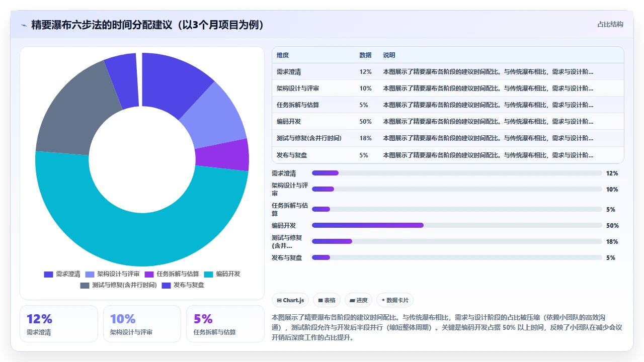The width and height of the screenshot is (644, 362).
Task: Click the 18% value in the table
Action: (x=365, y=138)
